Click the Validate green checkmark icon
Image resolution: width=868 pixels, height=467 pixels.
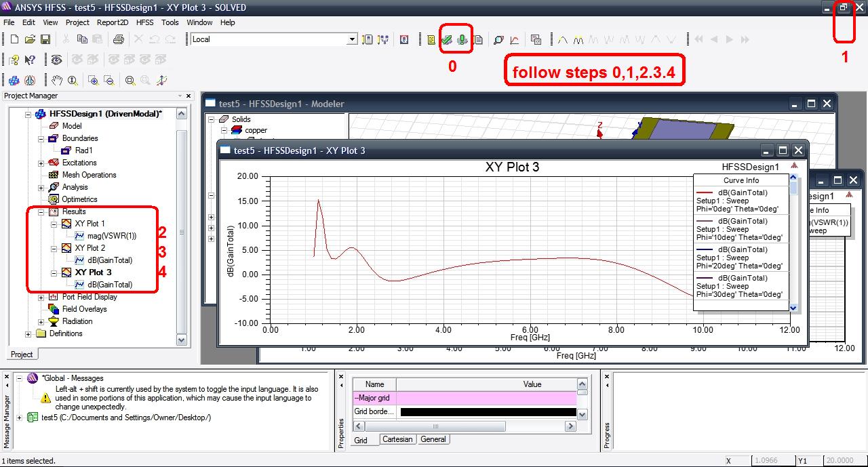tap(447, 40)
